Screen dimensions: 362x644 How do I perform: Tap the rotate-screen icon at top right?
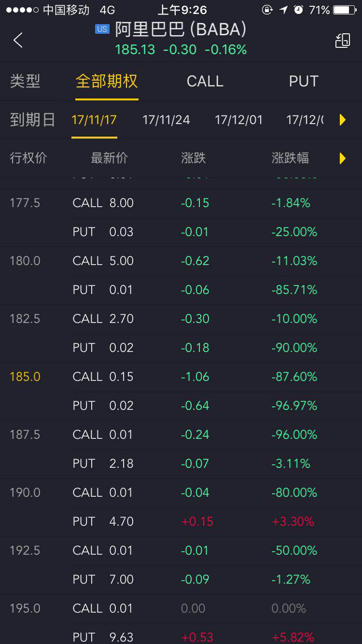point(342,41)
